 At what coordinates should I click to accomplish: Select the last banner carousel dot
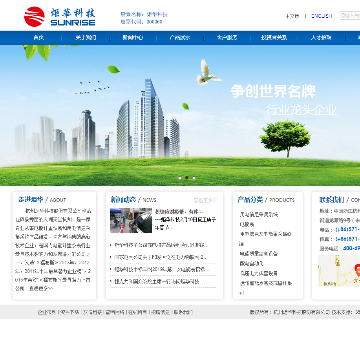point(194,178)
